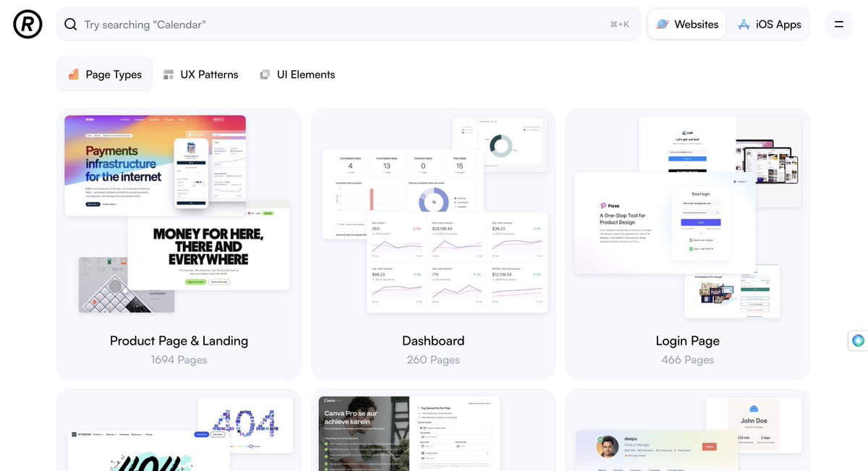Viewport: 868px width, 471px height.
Task: Click the "260 Pages" count
Action: click(x=433, y=360)
